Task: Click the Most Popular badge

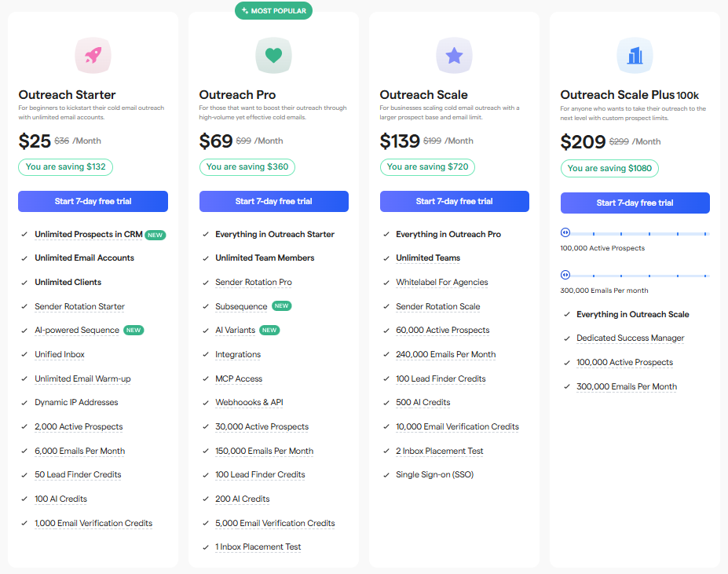Action: [273, 11]
